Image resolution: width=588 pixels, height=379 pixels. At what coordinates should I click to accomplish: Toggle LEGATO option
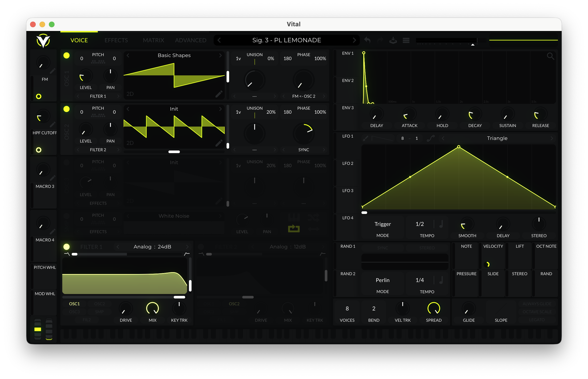pyautogui.click(x=537, y=320)
